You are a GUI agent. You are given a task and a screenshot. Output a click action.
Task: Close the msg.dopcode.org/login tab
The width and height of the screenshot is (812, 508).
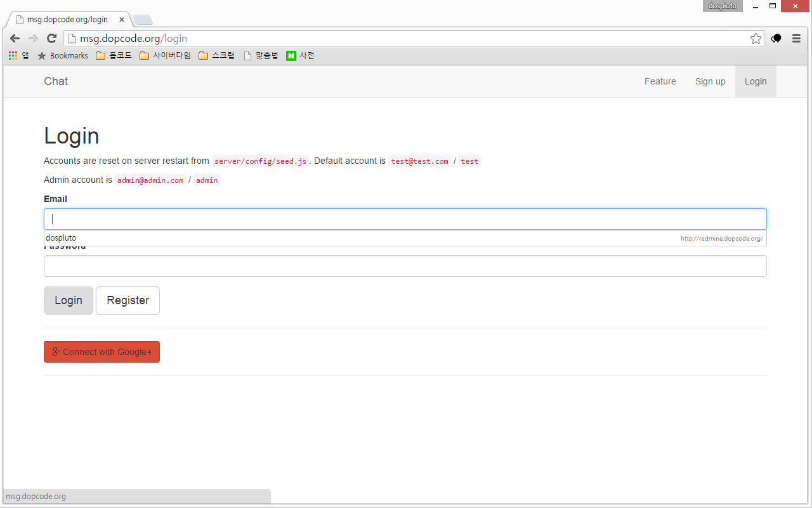tap(122, 20)
